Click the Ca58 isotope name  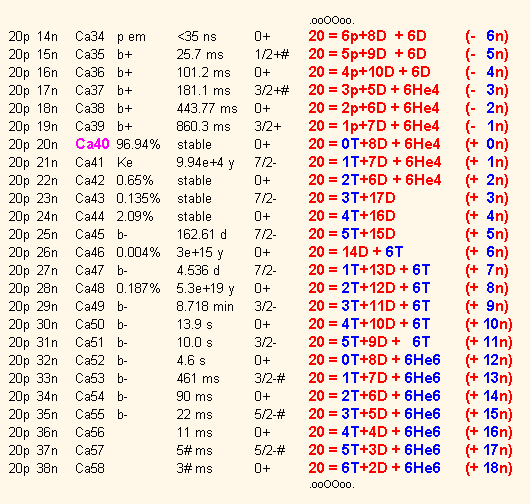pyautogui.click(x=90, y=468)
